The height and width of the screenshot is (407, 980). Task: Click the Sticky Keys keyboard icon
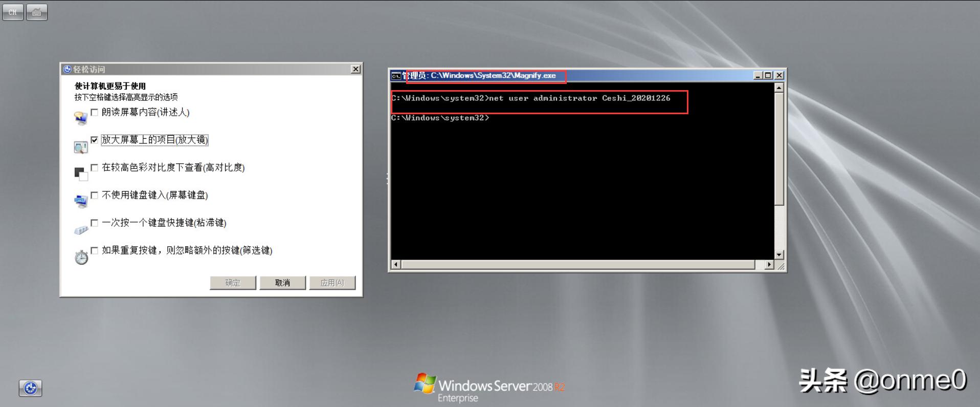(x=81, y=230)
